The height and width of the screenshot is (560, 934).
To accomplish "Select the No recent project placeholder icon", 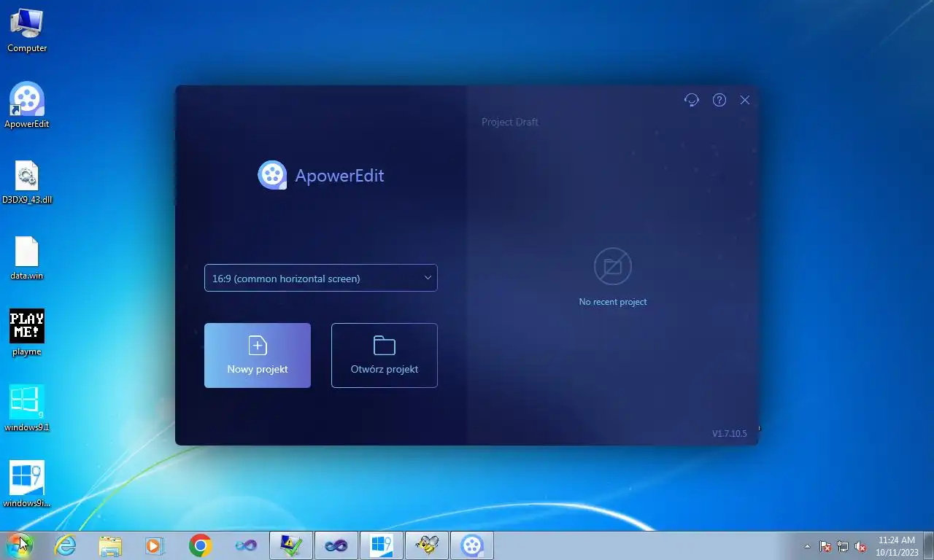I will tap(613, 266).
